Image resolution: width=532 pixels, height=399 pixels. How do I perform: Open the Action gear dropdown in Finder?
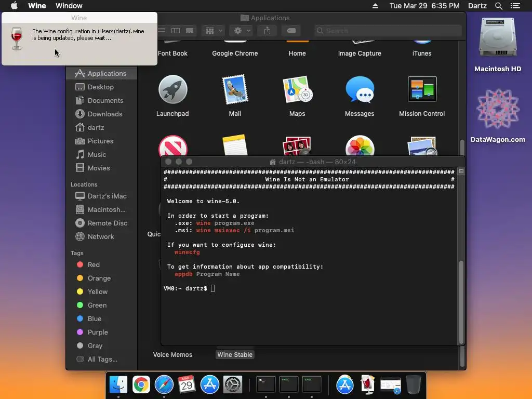(242, 31)
